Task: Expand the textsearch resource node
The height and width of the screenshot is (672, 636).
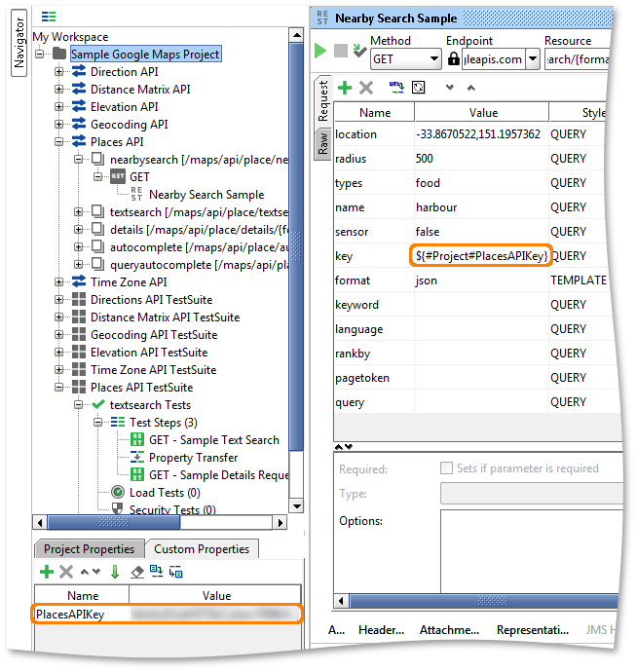Action: (x=79, y=211)
